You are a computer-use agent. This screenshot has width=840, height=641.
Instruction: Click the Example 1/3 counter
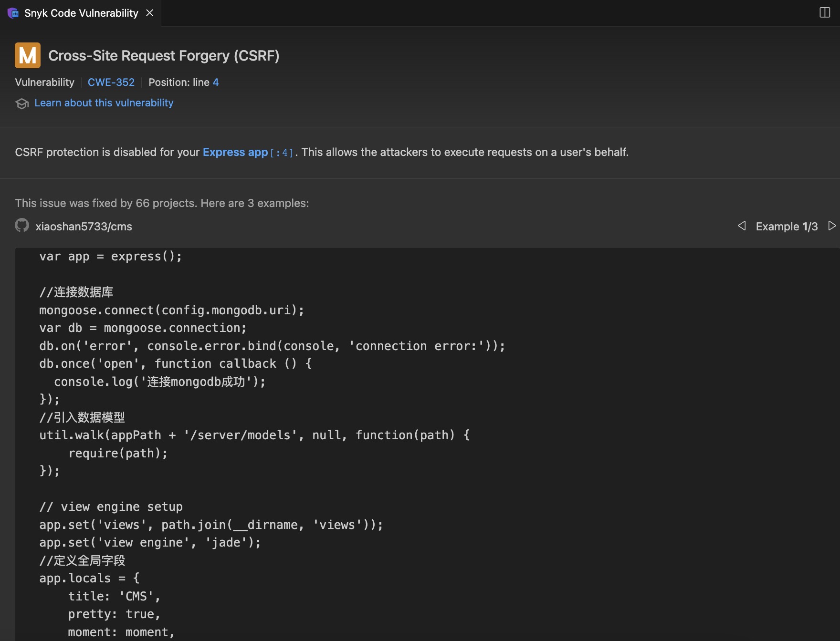coord(787,227)
